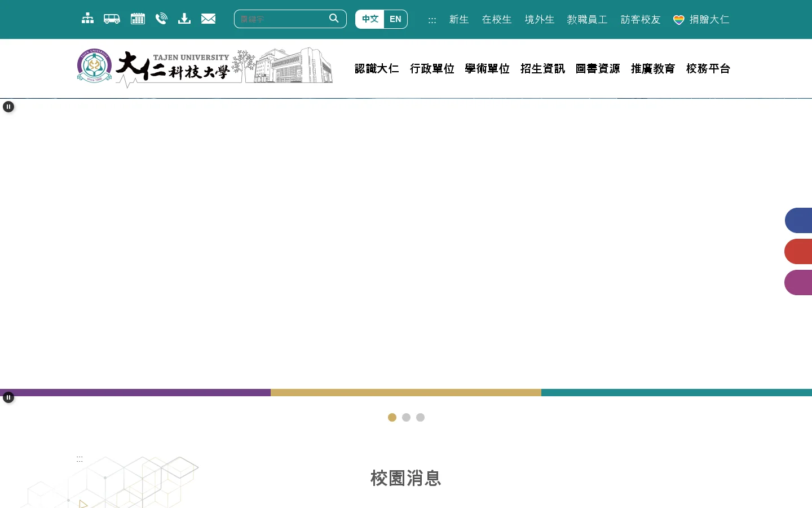This screenshot has width=812, height=508.
Task: Click the 校園消息 heading
Action: pos(406,479)
